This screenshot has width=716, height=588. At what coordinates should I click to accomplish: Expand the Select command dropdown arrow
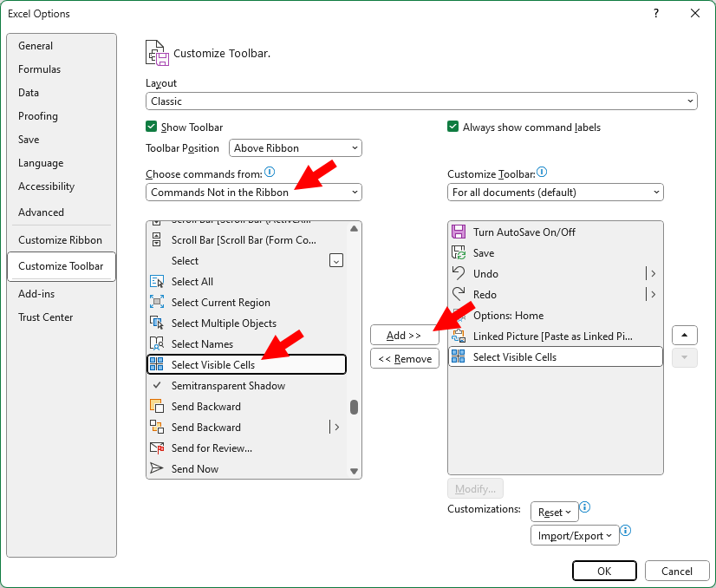336,261
